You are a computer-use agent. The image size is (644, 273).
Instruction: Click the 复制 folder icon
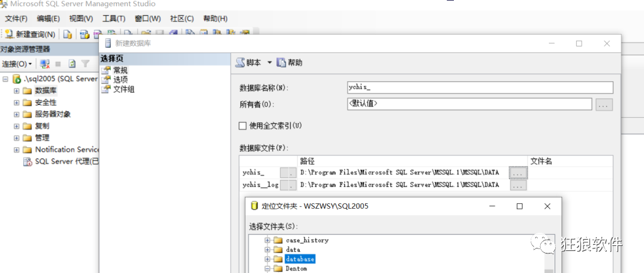[x=27, y=126]
